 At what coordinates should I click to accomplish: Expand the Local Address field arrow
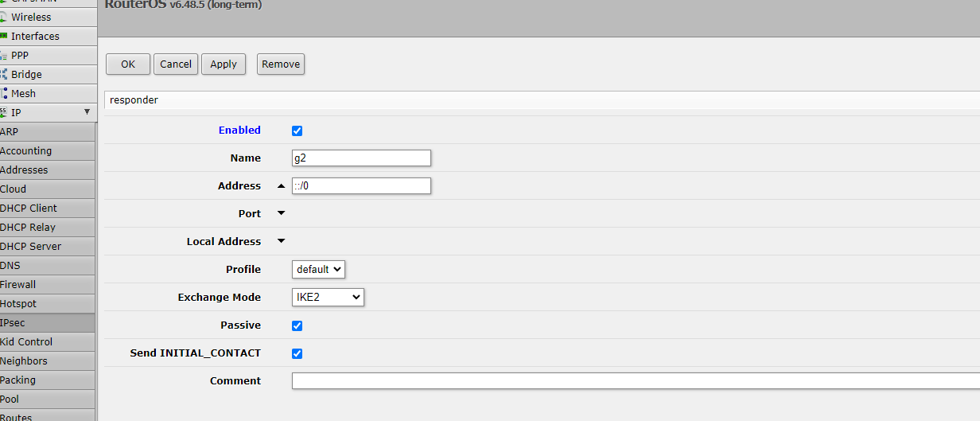point(281,241)
